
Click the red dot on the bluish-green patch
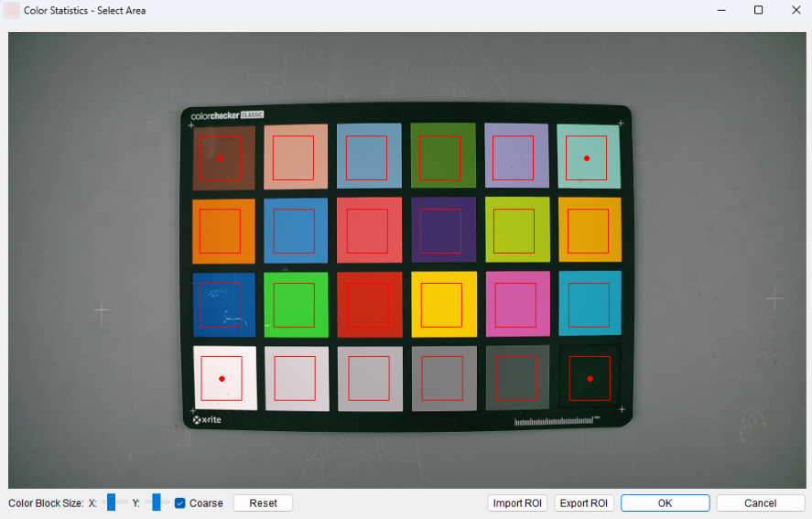(587, 158)
